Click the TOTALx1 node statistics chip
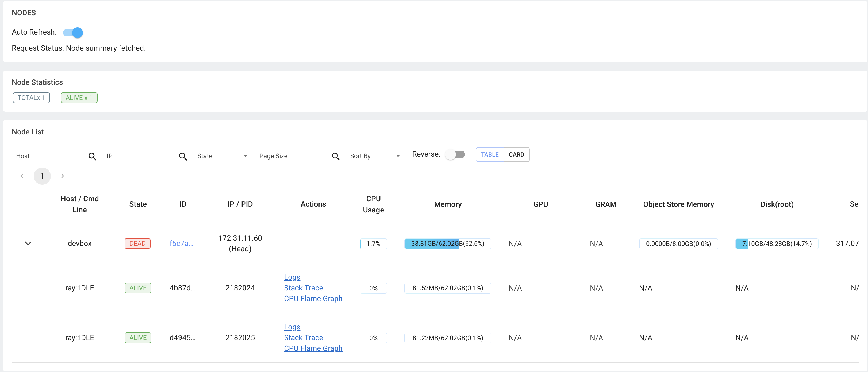 [31, 97]
